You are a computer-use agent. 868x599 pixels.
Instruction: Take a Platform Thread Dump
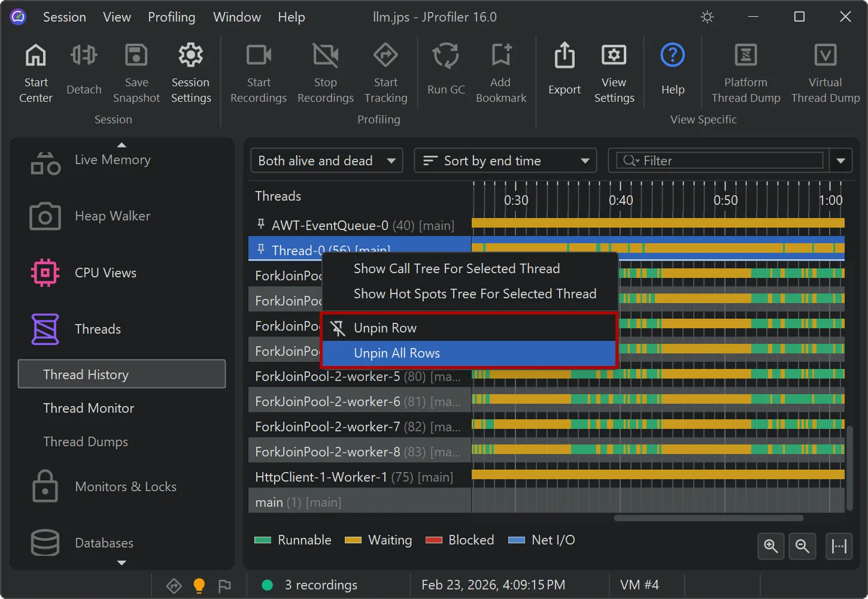(x=745, y=72)
